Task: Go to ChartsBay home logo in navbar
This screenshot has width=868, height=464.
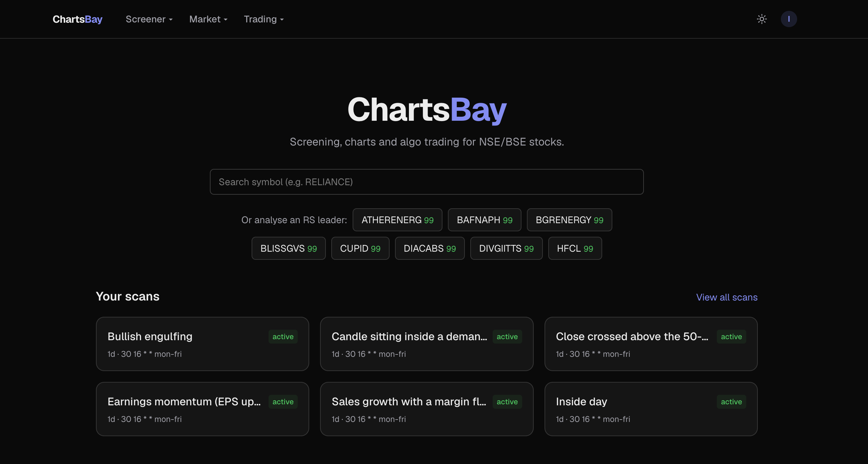Action: [x=77, y=19]
